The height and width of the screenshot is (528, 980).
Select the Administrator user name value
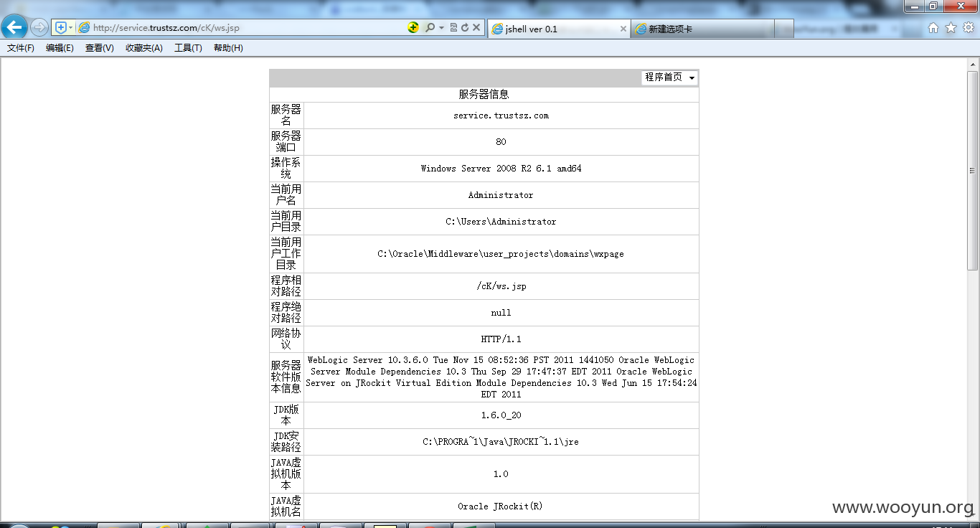(501, 195)
